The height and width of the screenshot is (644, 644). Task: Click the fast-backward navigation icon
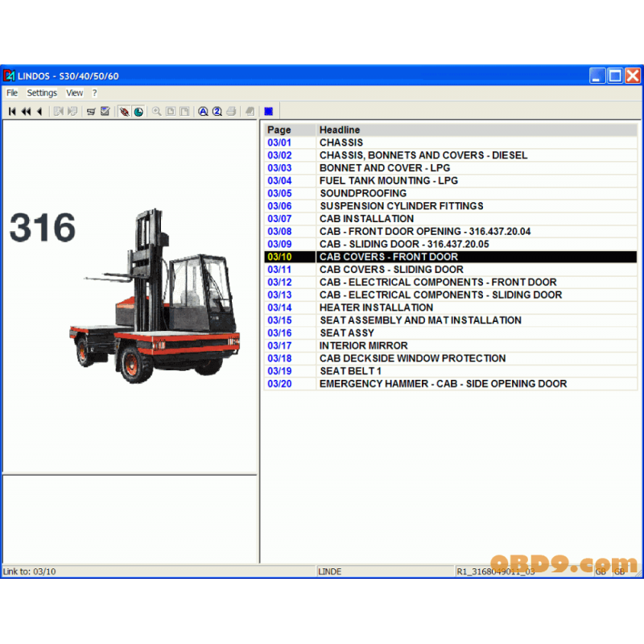click(x=24, y=111)
